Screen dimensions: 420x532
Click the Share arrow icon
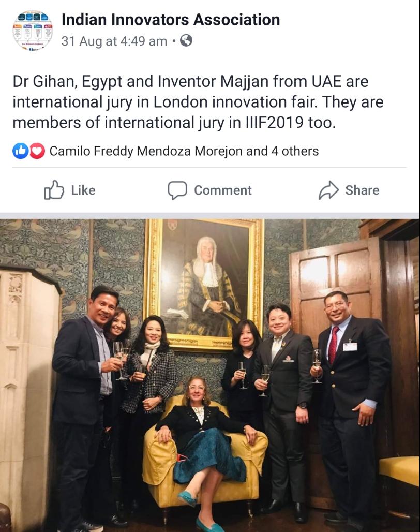tap(328, 190)
